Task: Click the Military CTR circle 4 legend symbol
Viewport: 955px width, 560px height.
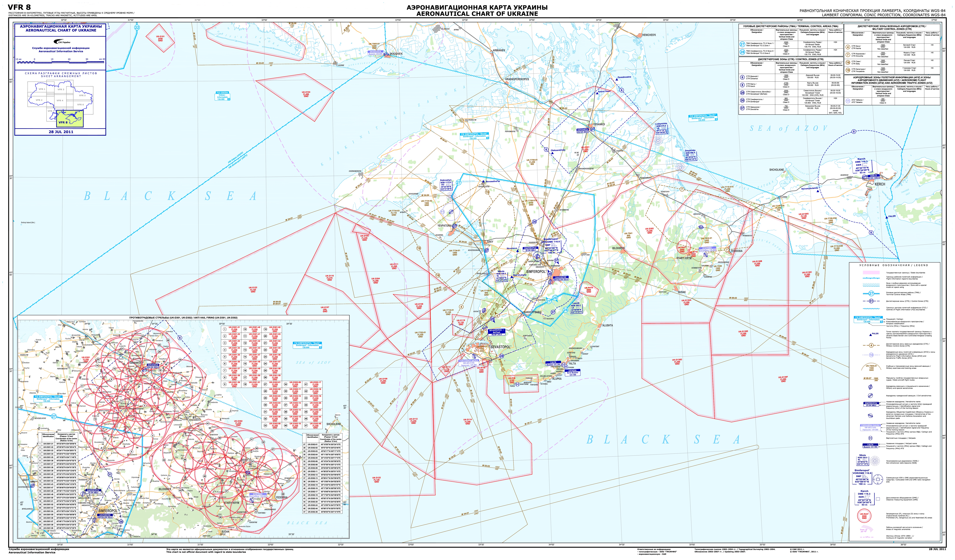Action: point(871,345)
